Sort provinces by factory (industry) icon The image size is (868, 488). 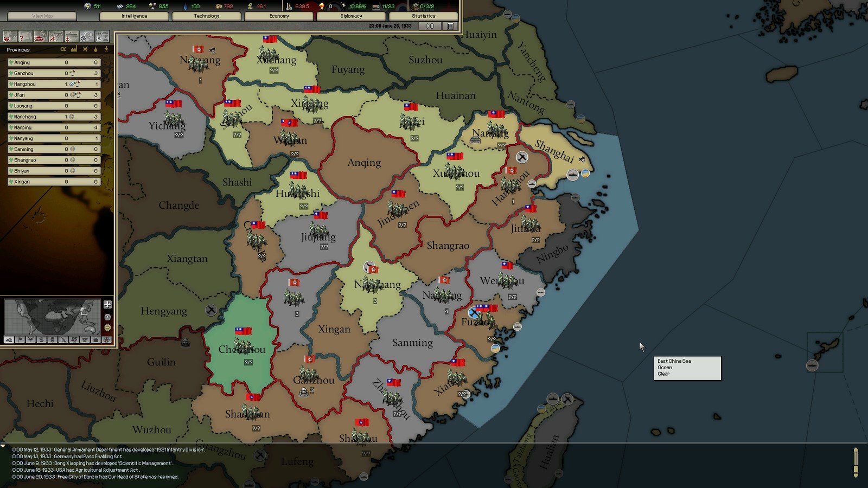point(74,49)
